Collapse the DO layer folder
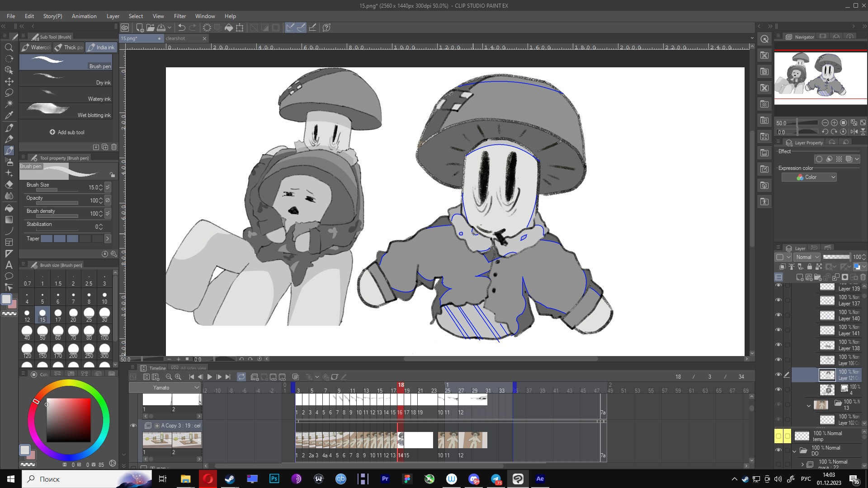 tap(794, 450)
